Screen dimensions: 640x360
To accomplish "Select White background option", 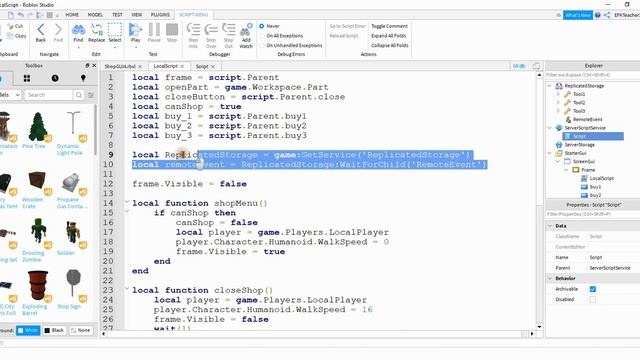I will (x=28, y=330).
